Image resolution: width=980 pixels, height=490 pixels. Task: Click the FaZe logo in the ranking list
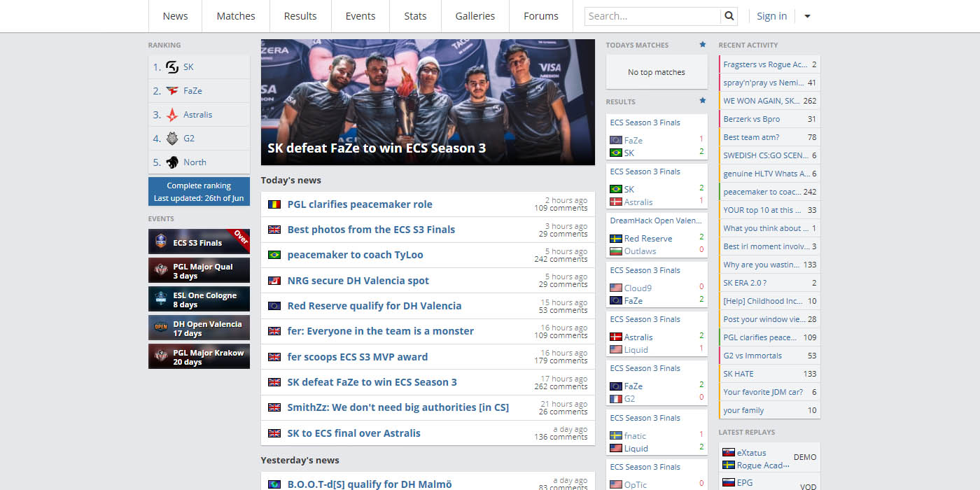tap(171, 90)
